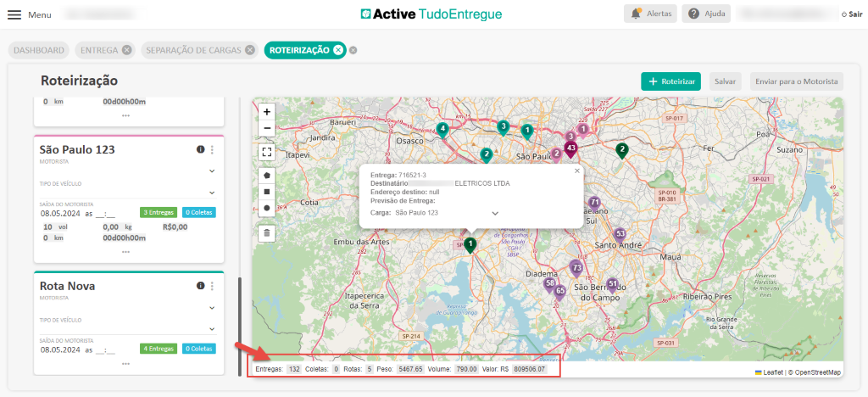Open the hamburger Menu icon
This screenshot has width=868, height=397.
(14, 14)
